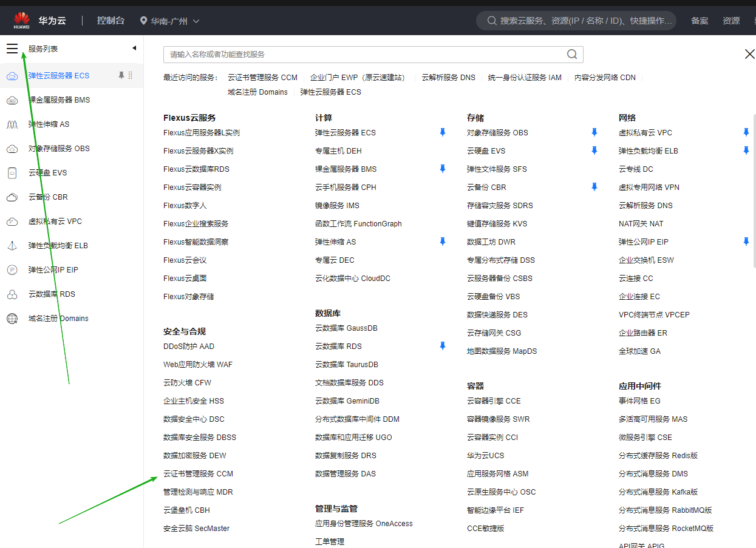Open recently visited 统一身份认证服务 IAM

(x=525, y=78)
